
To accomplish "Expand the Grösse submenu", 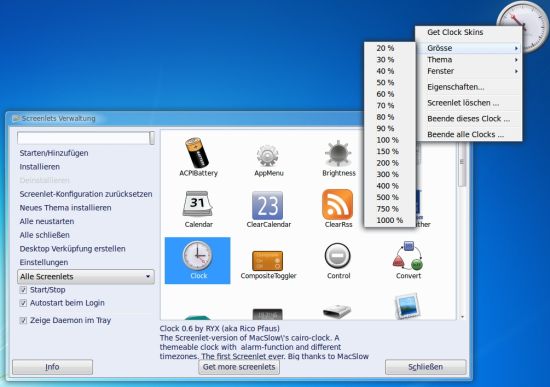I will point(469,48).
